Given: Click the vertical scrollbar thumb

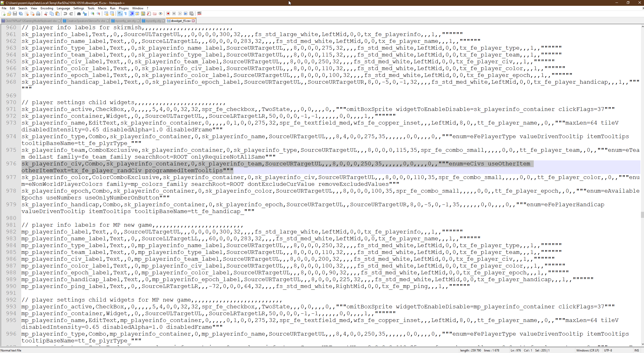Looking at the screenshot, I should coord(642,215).
